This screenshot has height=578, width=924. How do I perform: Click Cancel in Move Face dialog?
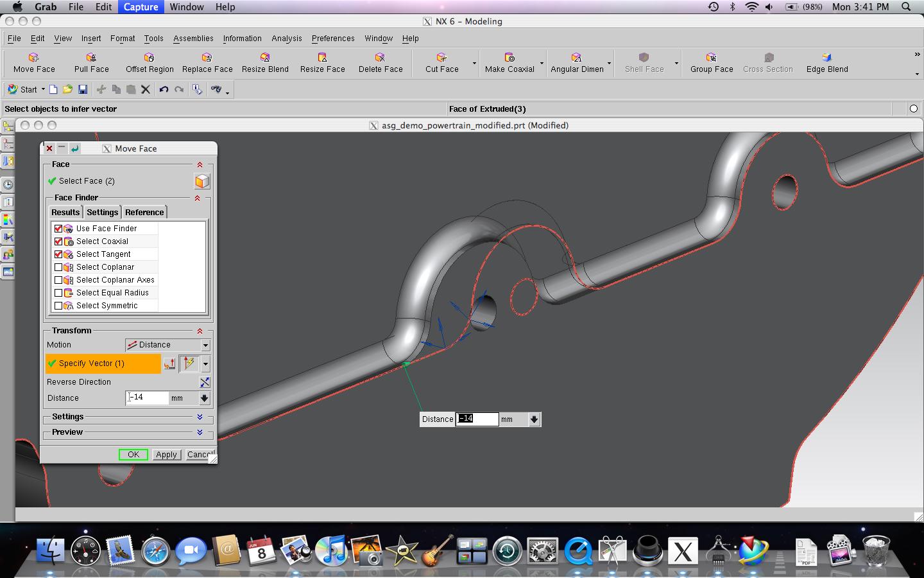200,455
